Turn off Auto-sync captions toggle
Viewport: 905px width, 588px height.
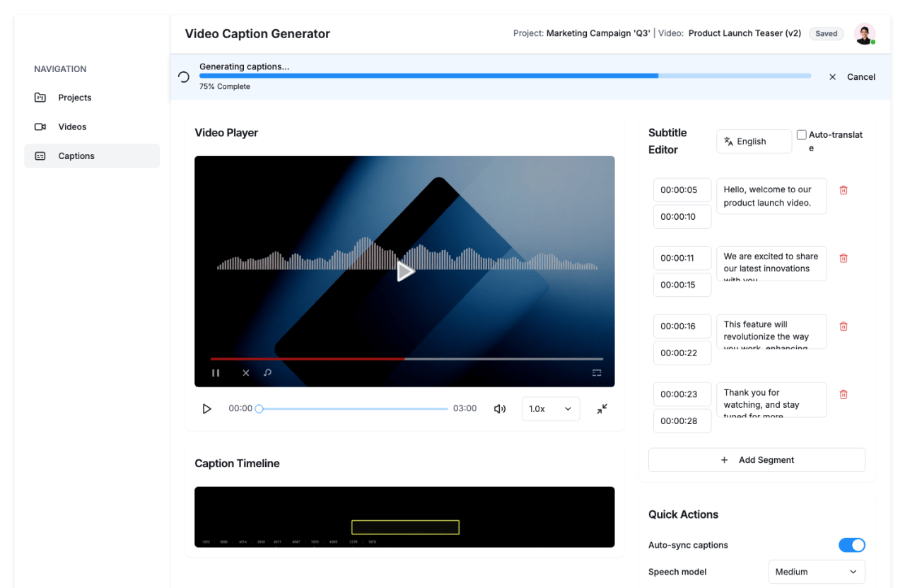851,545
